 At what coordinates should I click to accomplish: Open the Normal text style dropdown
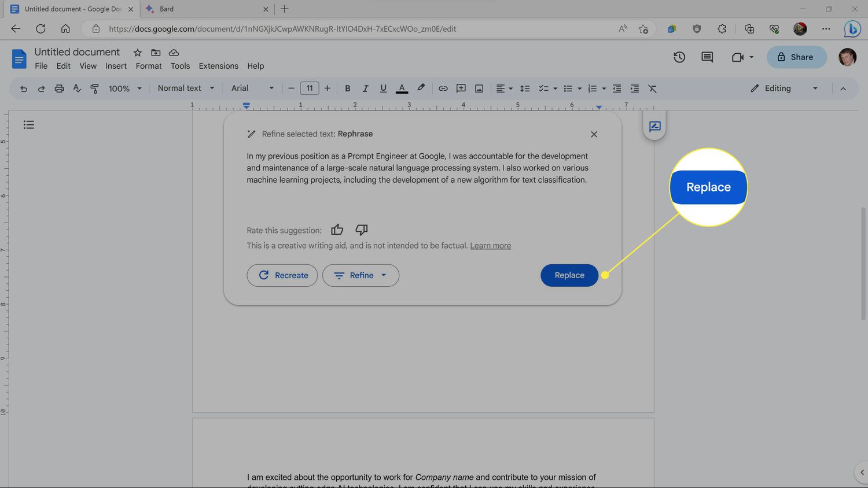click(x=186, y=88)
